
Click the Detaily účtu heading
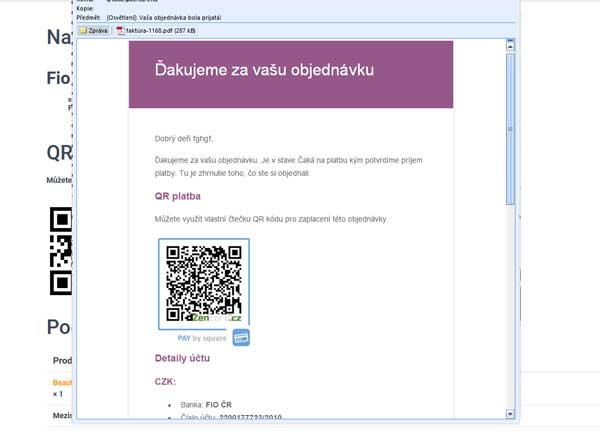point(182,358)
